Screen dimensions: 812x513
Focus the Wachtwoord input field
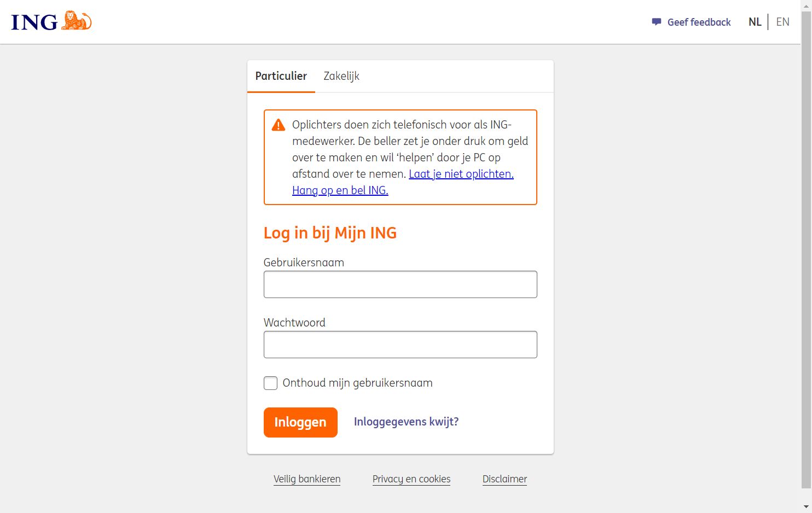(401, 345)
